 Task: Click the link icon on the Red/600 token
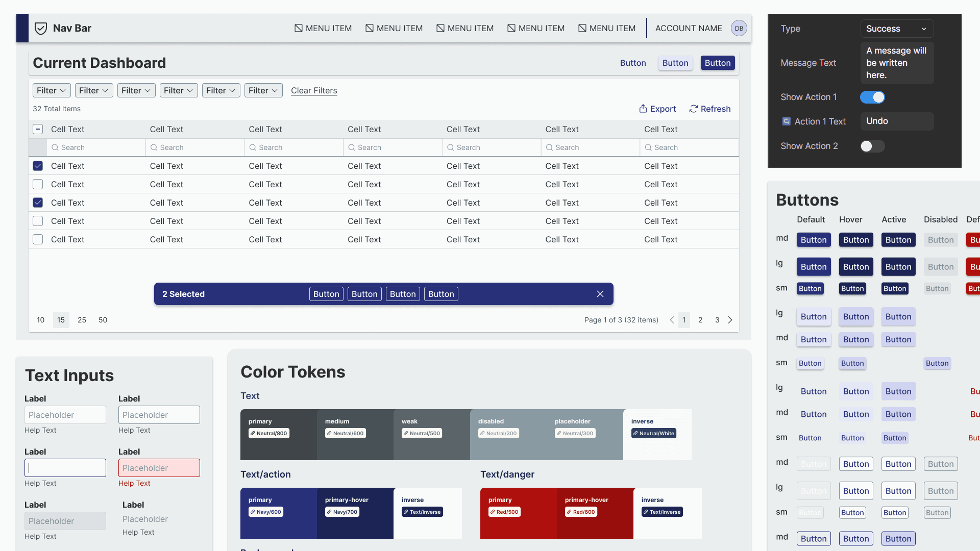569,512
